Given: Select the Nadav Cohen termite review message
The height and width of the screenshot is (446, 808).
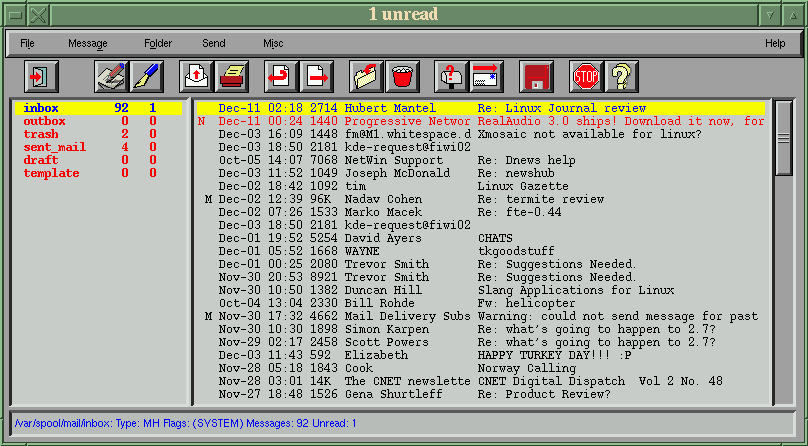Looking at the screenshot, I should [x=480, y=199].
